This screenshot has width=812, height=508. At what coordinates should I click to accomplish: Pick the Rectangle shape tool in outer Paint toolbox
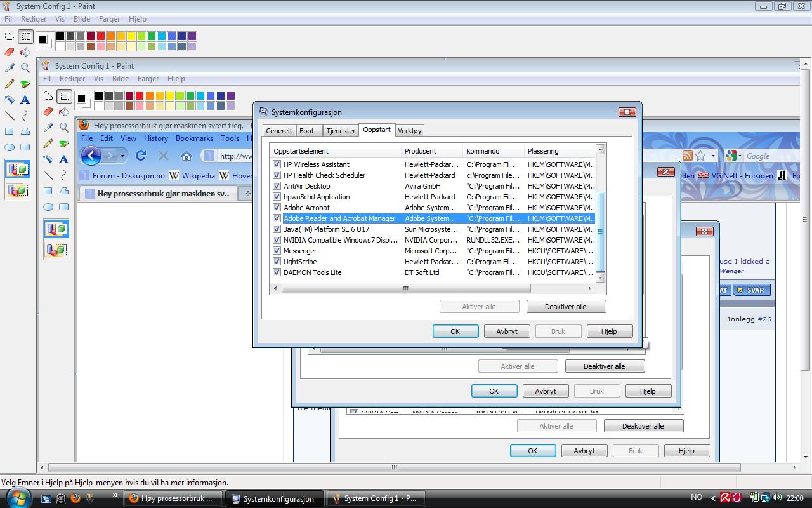tap(10, 131)
